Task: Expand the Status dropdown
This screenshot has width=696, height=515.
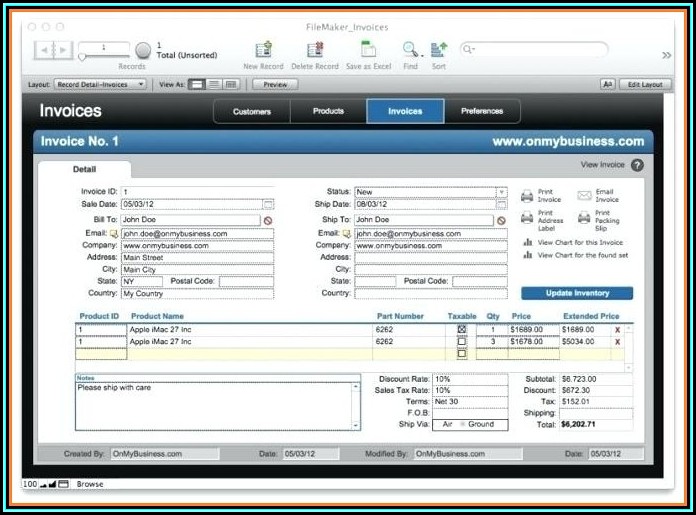Action: 501,191
